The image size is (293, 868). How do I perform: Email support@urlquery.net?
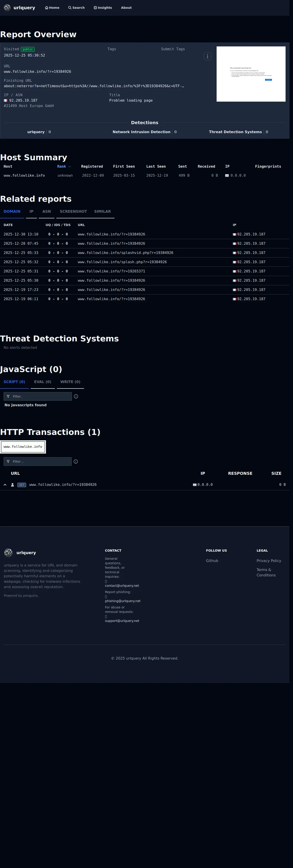(x=122, y=621)
